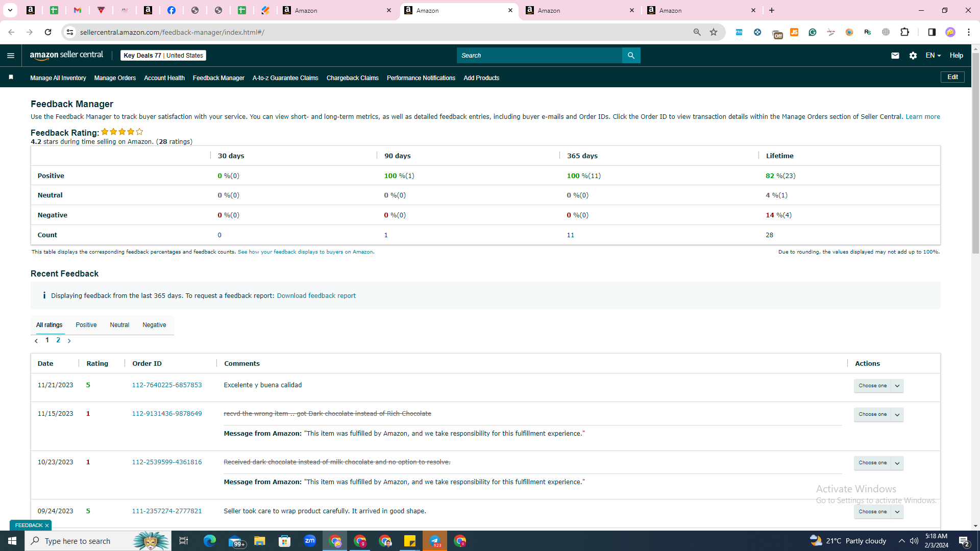Click the RS extension icon
The image size is (980, 551).
[868, 32]
